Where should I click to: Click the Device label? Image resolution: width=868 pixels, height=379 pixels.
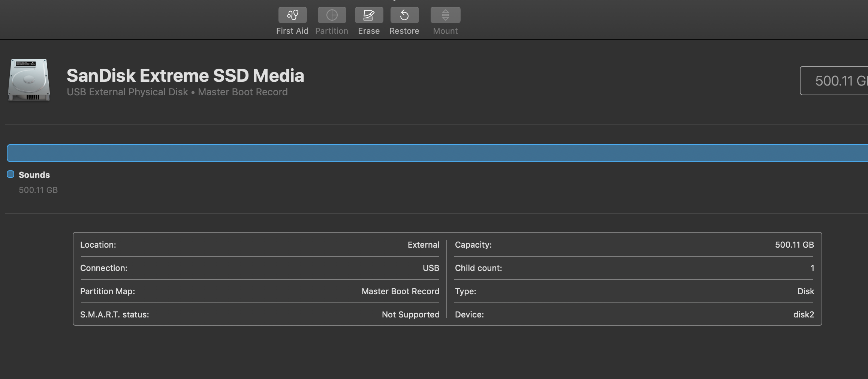pyautogui.click(x=470, y=314)
